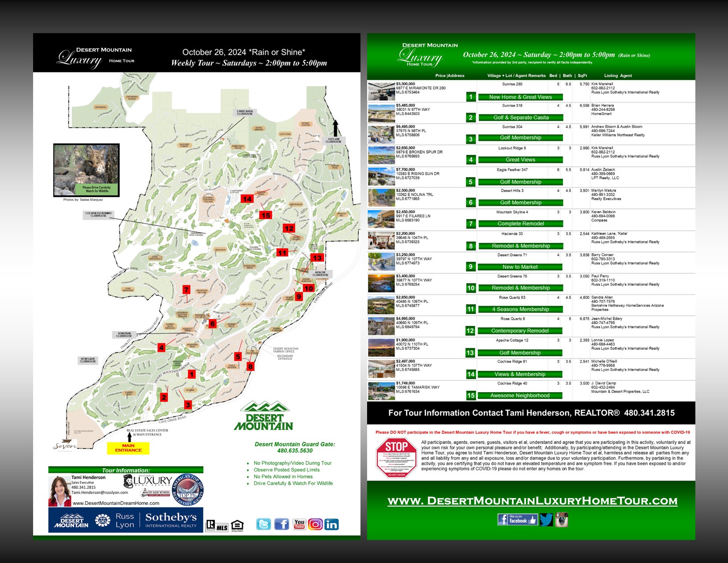Click the $5,500,000 listing thumbnail photo
Screen dimensions: 728x563
pos(381,91)
